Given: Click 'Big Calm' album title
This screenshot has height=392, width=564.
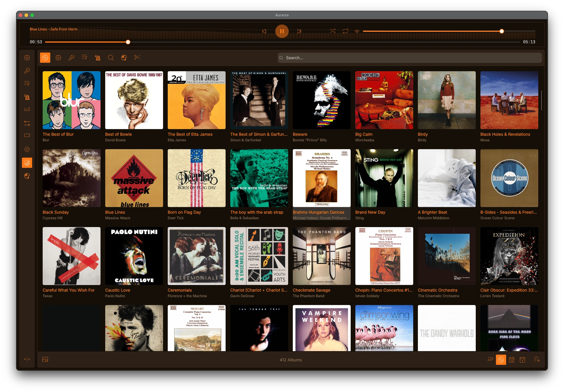Looking at the screenshot, I should click(x=364, y=134).
